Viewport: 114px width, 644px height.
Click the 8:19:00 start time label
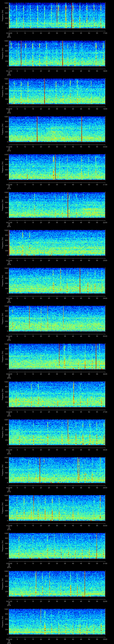(9, 147)
